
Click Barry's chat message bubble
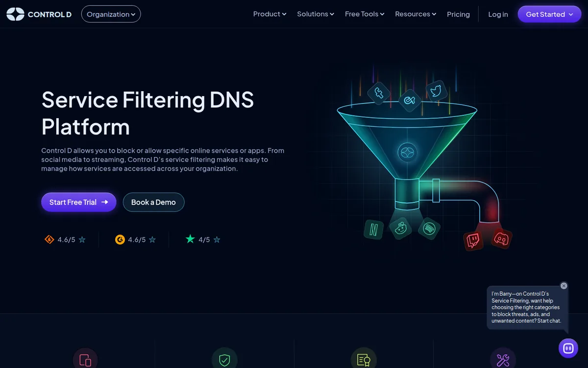[527, 307]
